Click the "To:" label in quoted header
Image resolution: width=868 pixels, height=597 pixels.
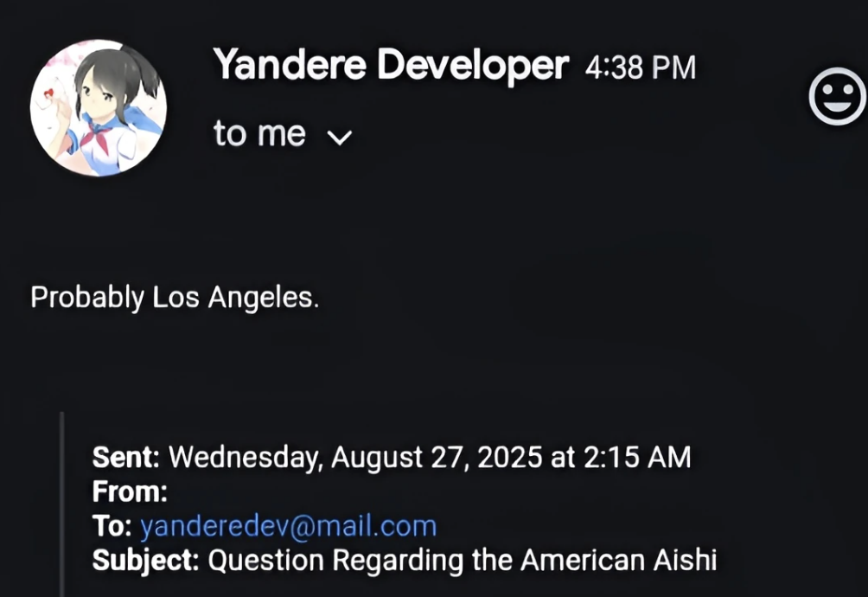pos(112,526)
